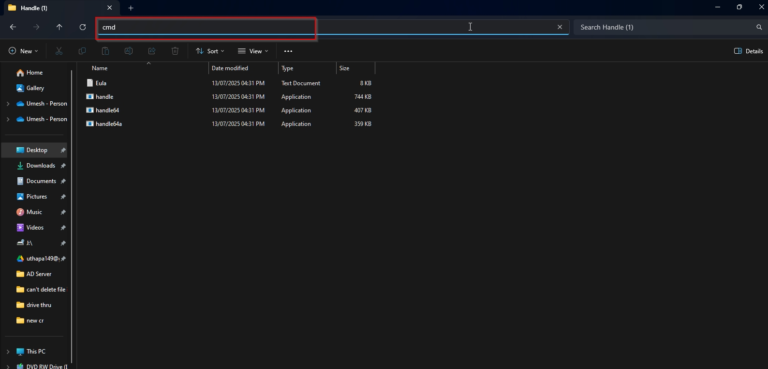
Task: Open the Sort dropdown menu
Action: pos(210,51)
